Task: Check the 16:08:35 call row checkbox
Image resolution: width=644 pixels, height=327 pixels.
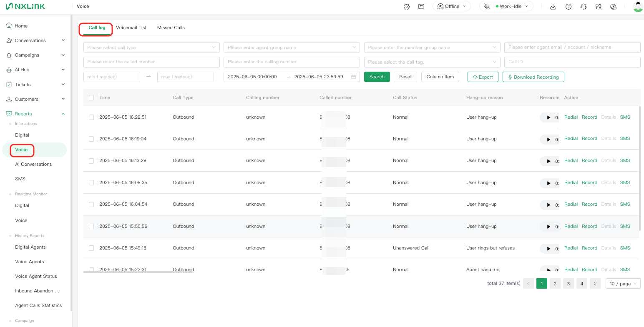Action: pos(91,183)
